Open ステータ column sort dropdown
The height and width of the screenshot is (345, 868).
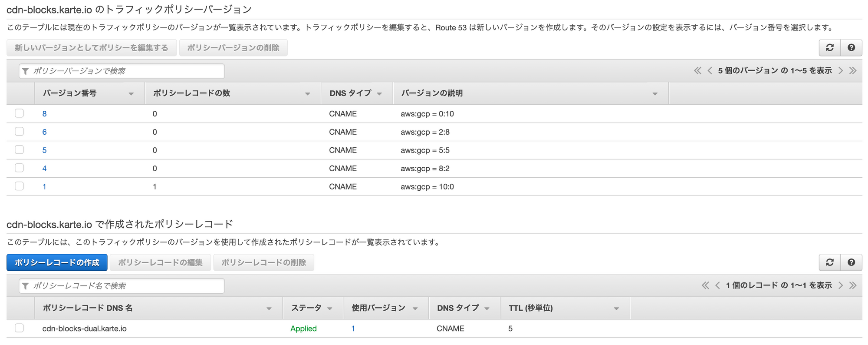[x=330, y=309]
